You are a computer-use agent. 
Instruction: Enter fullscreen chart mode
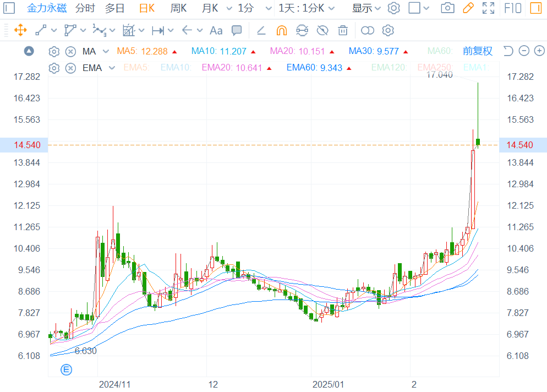[x=488, y=8]
